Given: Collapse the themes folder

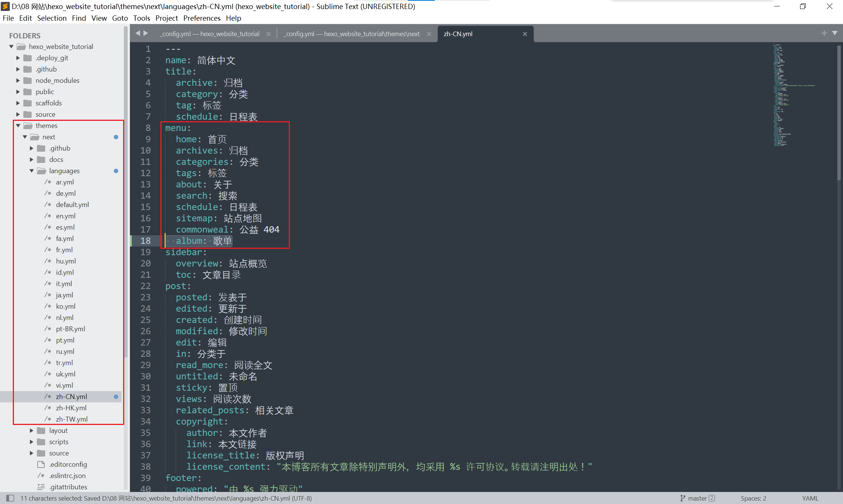Looking at the screenshot, I should pyautogui.click(x=18, y=125).
